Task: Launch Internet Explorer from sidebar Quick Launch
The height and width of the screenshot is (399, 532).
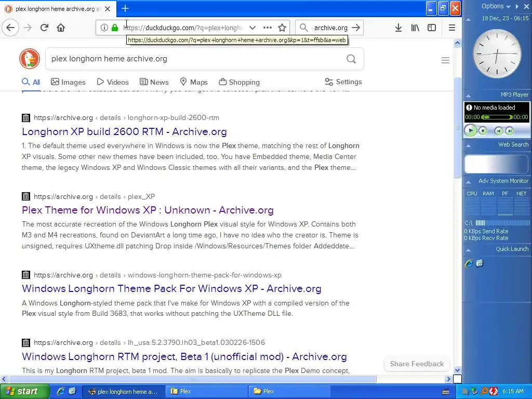Action: (x=469, y=263)
